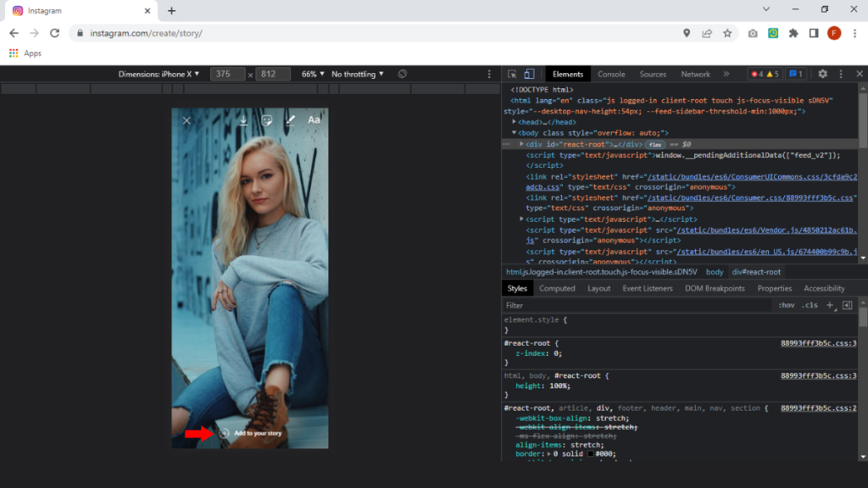This screenshot has height=488, width=868.
Task: Toggle the .cls classes panel
Action: pyautogui.click(x=810, y=305)
